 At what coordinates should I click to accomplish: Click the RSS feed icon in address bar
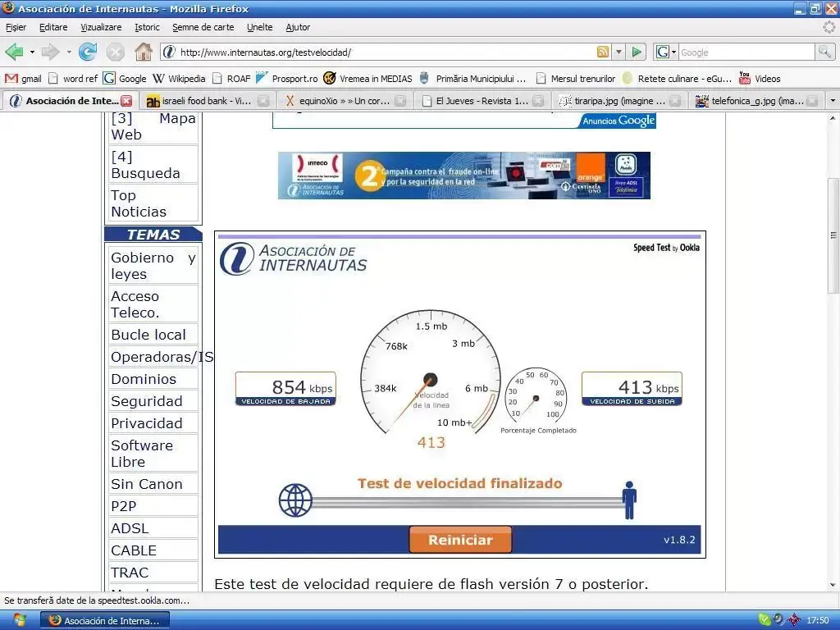point(603,52)
